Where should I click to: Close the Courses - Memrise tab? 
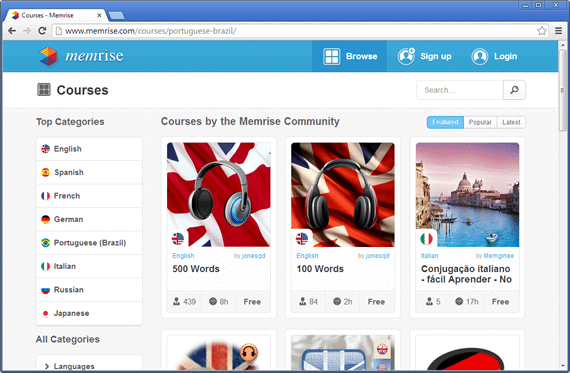(99, 15)
